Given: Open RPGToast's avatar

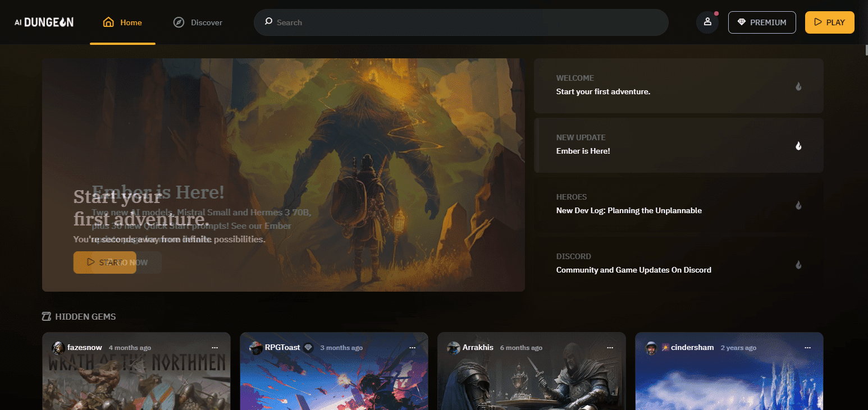Looking at the screenshot, I should [x=255, y=348].
